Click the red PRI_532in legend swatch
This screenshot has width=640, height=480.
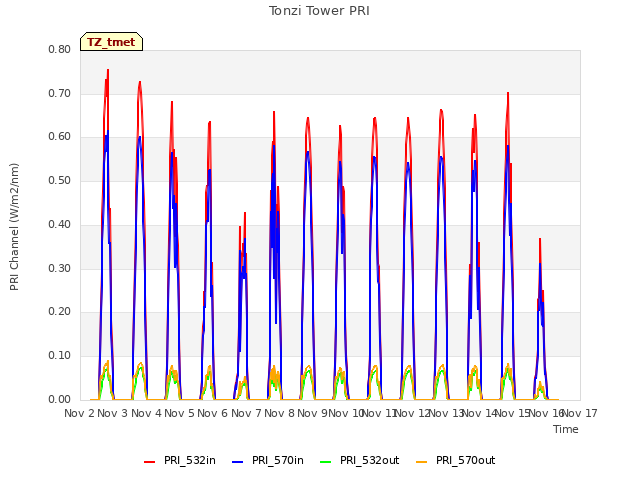[149, 462]
